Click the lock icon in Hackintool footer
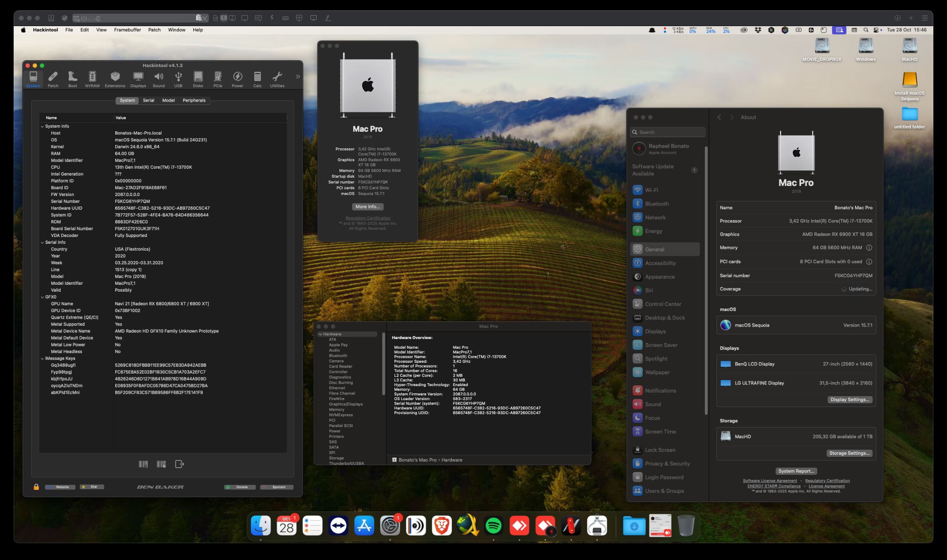 (36, 487)
